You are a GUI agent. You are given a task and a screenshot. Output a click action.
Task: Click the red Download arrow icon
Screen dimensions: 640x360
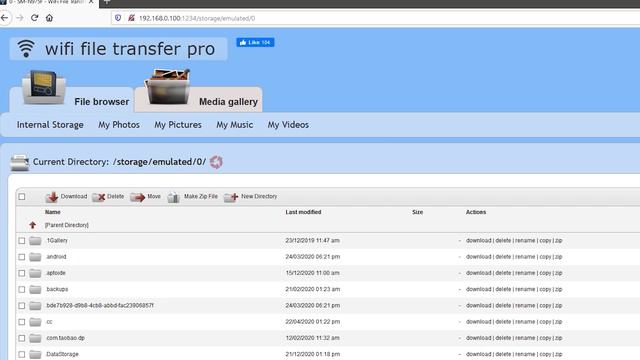click(x=52, y=197)
